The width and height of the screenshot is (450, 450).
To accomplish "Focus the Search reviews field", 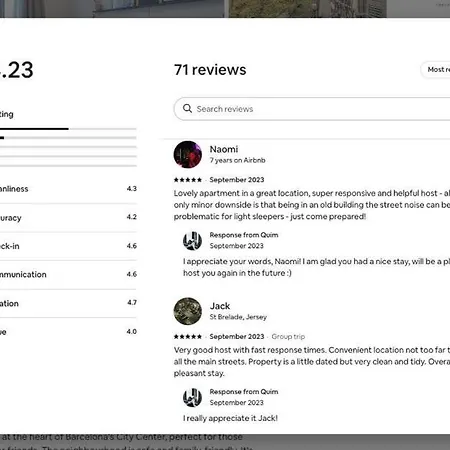I will 312,109.
